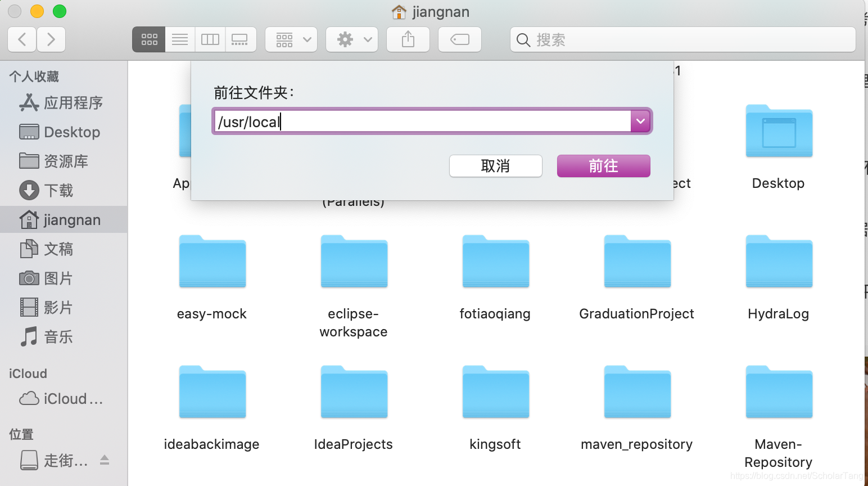Select the 走街… disk in sidebar
868x486 pixels.
(54, 461)
